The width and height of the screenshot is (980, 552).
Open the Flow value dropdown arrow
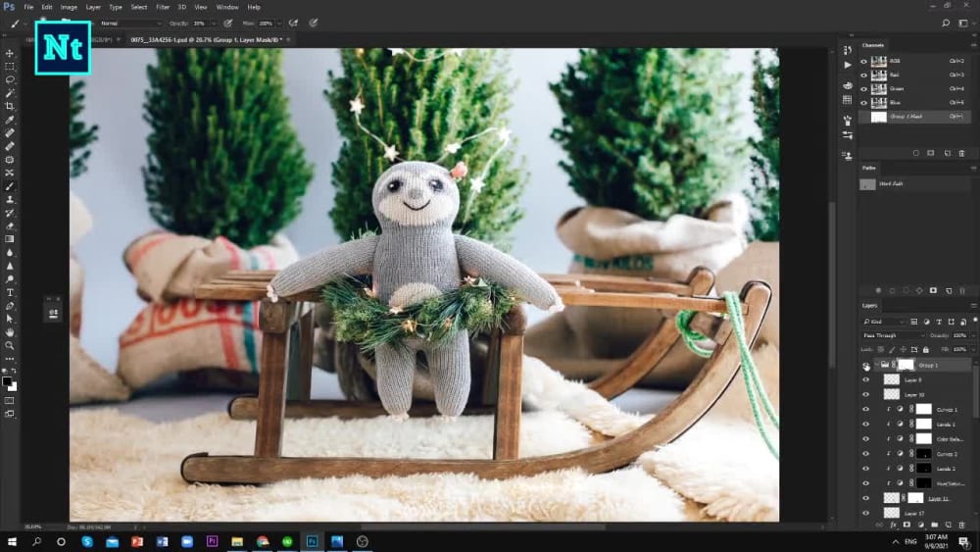[x=278, y=24]
